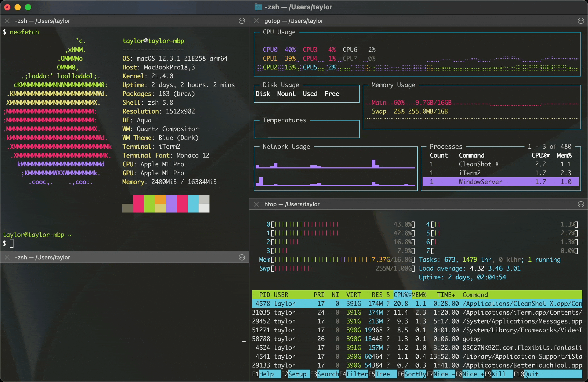Select htop process 31035 iTerm.app

(417, 312)
